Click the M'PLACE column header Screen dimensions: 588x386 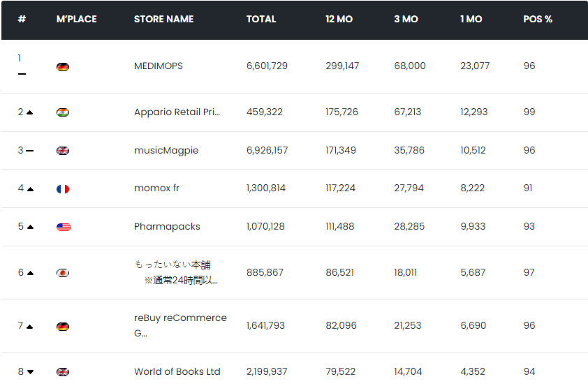[76, 19]
